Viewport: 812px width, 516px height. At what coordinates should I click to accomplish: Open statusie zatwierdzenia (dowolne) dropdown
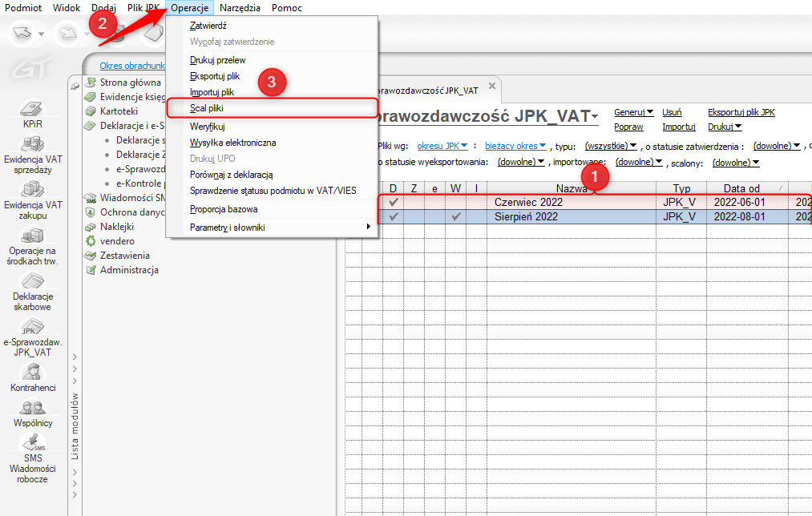[x=776, y=146]
